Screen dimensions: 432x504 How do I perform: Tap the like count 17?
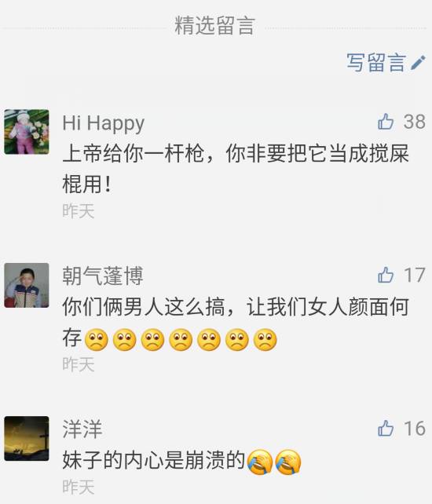click(414, 275)
